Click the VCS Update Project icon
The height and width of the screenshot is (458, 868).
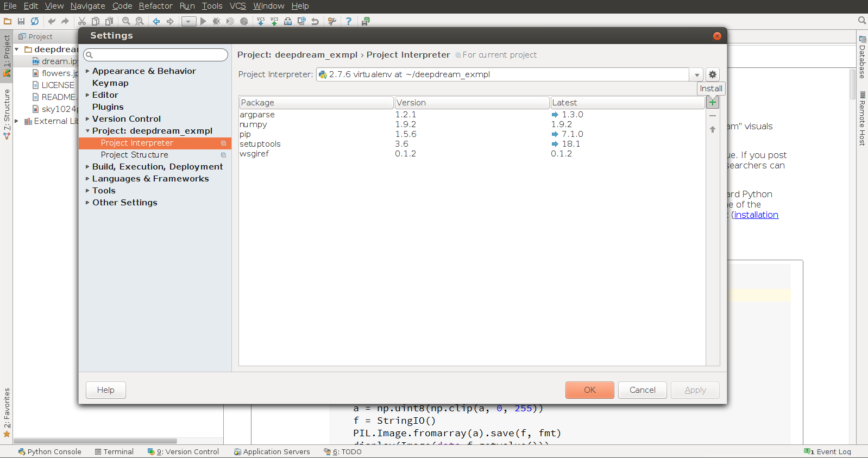click(x=261, y=21)
